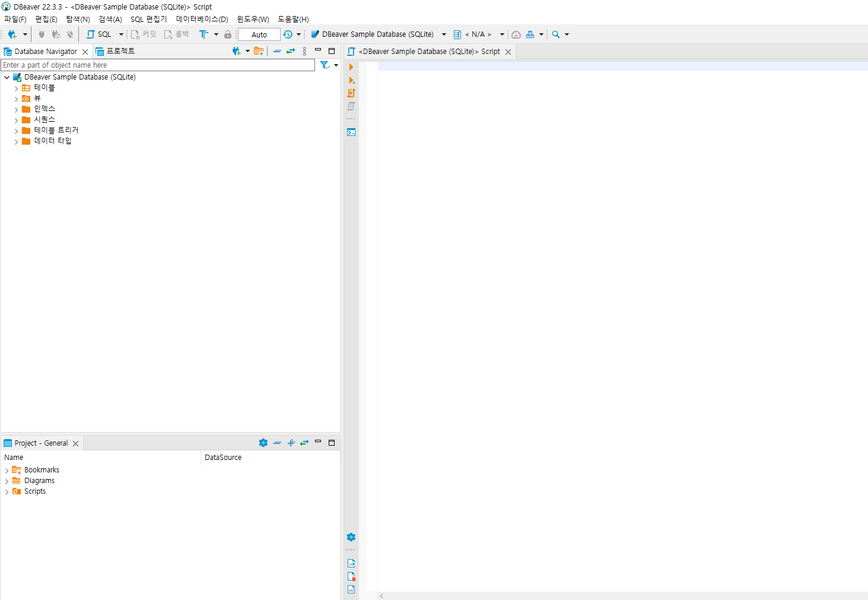The image size is (868, 600).
Task: Click the filter funnel icon in Navigator
Action: pyautogui.click(x=325, y=65)
